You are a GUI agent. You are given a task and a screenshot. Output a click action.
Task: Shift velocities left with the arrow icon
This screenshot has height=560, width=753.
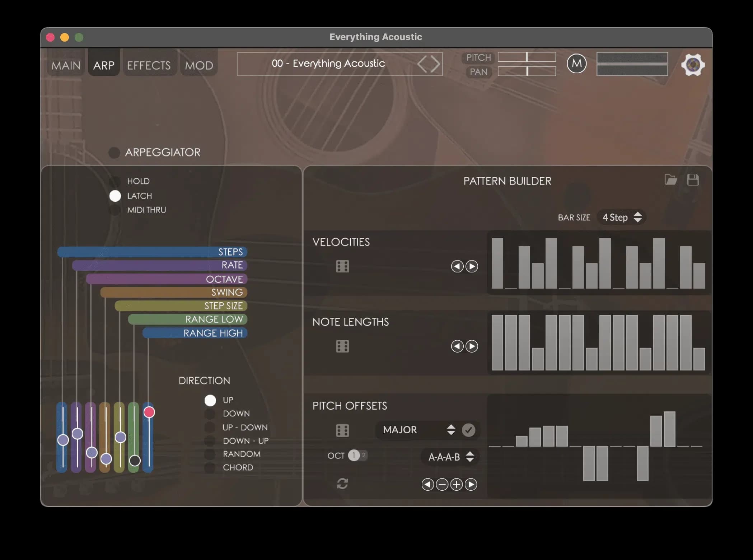click(x=457, y=266)
